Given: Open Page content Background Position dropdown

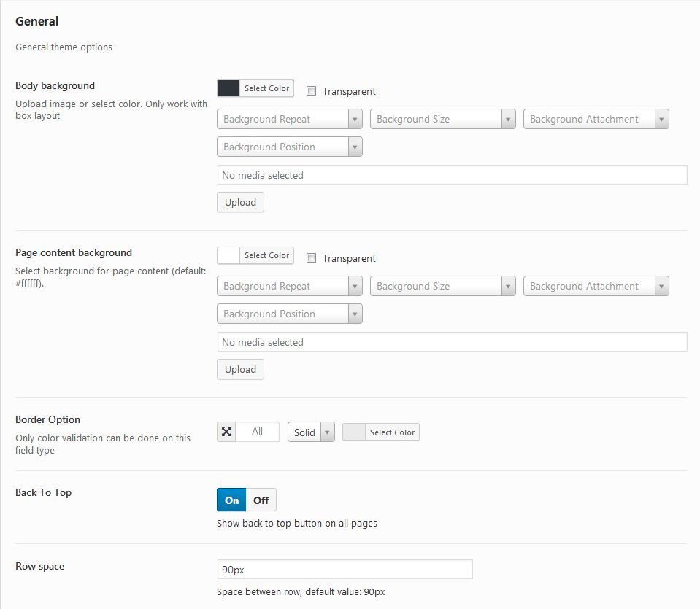Looking at the screenshot, I should (x=290, y=314).
